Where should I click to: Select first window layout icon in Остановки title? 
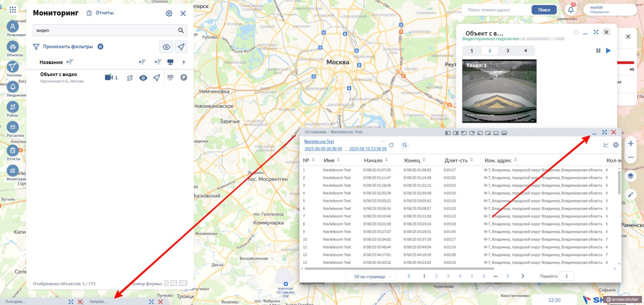448,133
